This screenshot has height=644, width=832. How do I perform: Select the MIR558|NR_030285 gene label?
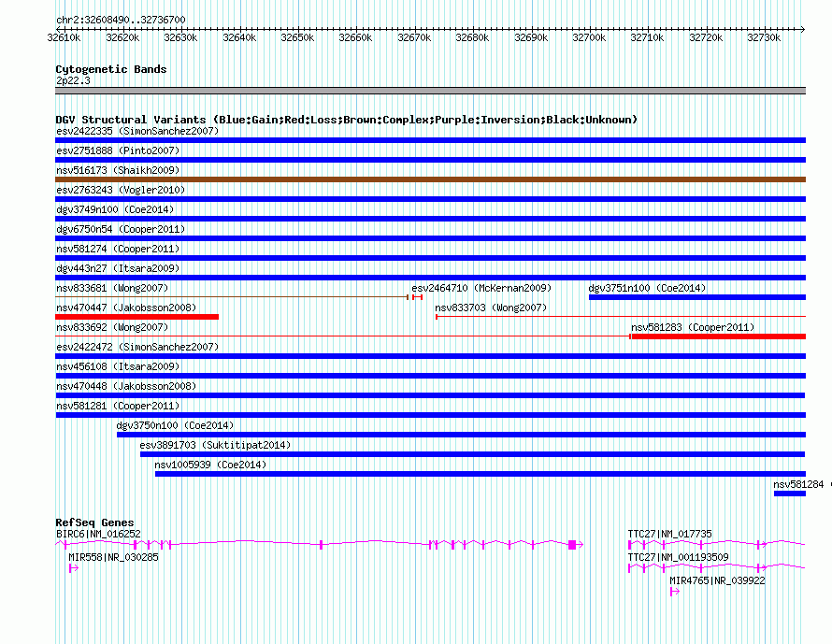point(113,557)
